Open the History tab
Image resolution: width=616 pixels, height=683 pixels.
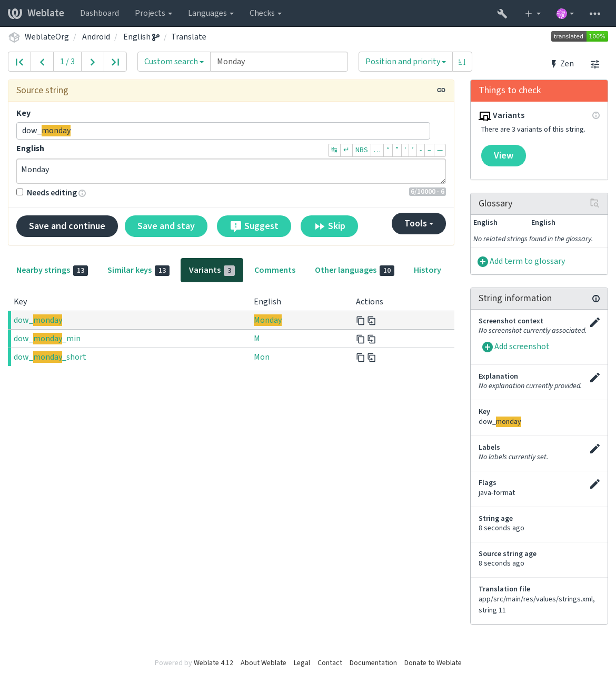pos(428,270)
